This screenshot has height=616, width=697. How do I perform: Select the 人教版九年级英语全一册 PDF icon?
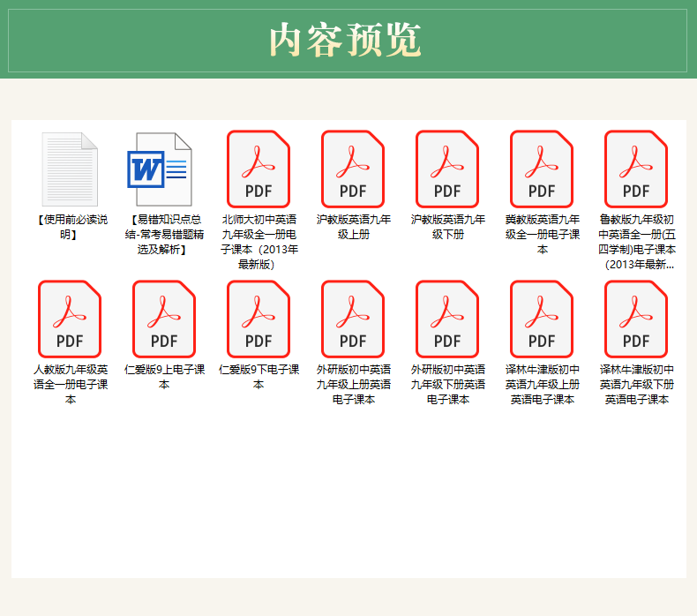click(70, 319)
